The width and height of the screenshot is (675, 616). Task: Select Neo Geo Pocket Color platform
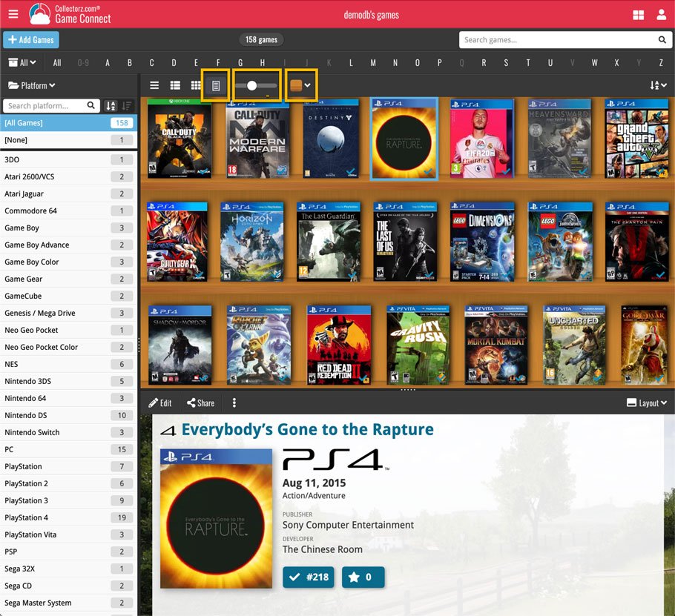click(68, 347)
